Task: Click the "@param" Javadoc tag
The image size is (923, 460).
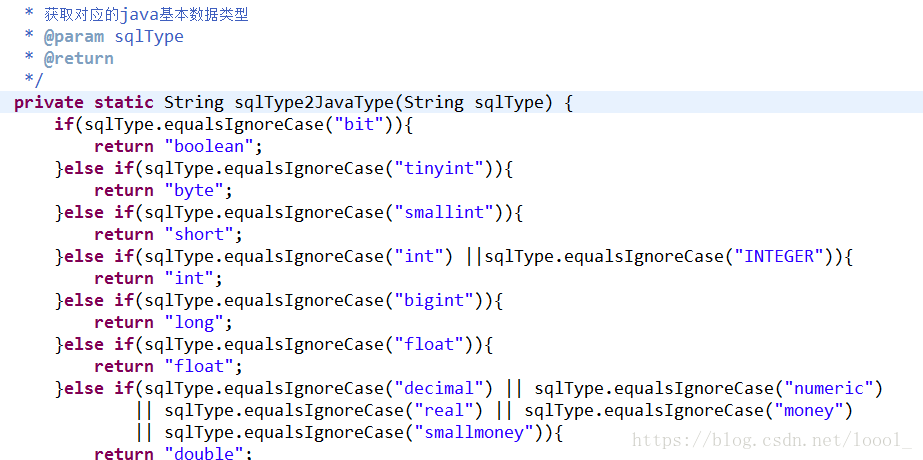Action: 74,37
